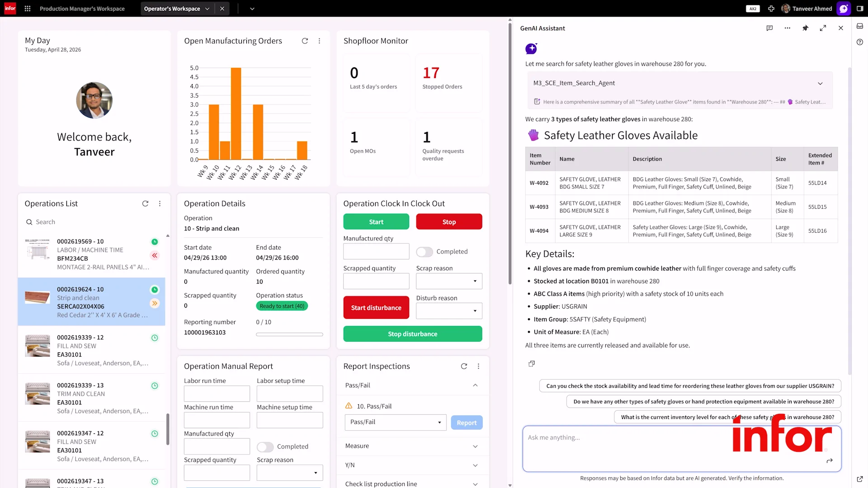This screenshot has width=868, height=488.
Task: Open the Pass/Fail selection dropdown
Action: click(396, 422)
